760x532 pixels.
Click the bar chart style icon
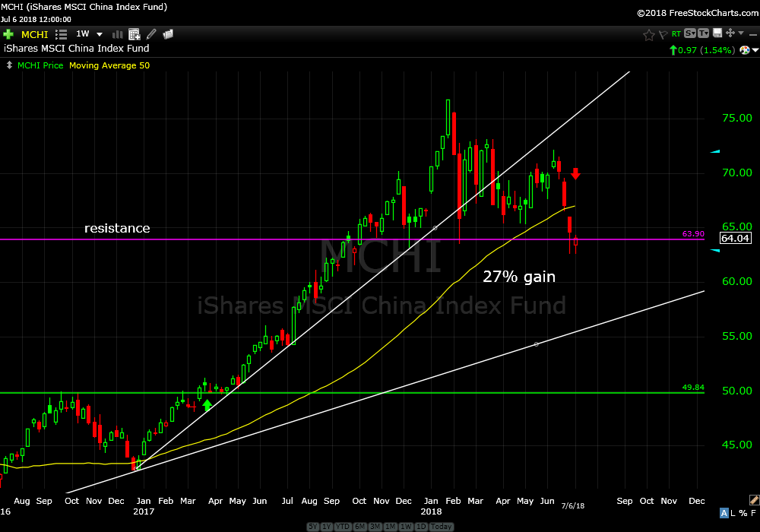(118, 34)
